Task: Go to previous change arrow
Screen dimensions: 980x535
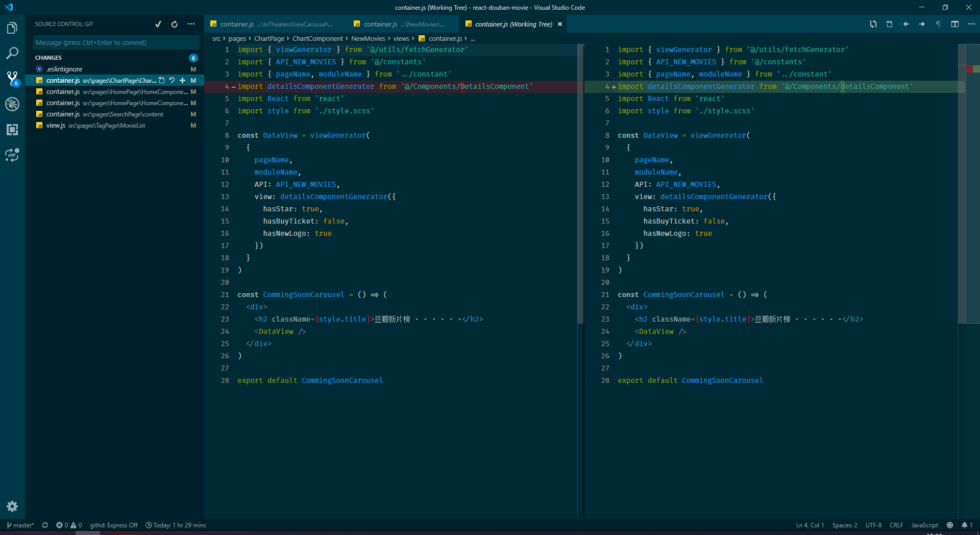Action: point(906,24)
